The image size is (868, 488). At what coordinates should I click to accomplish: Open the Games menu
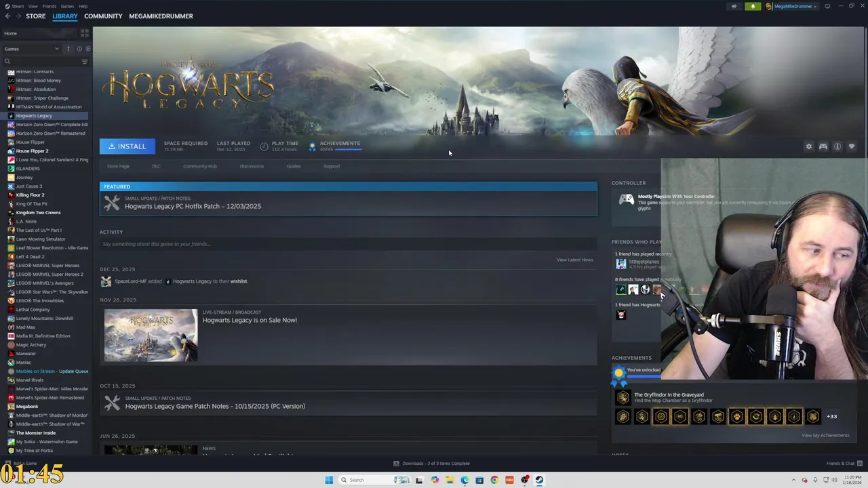click(x=67, y=6)
